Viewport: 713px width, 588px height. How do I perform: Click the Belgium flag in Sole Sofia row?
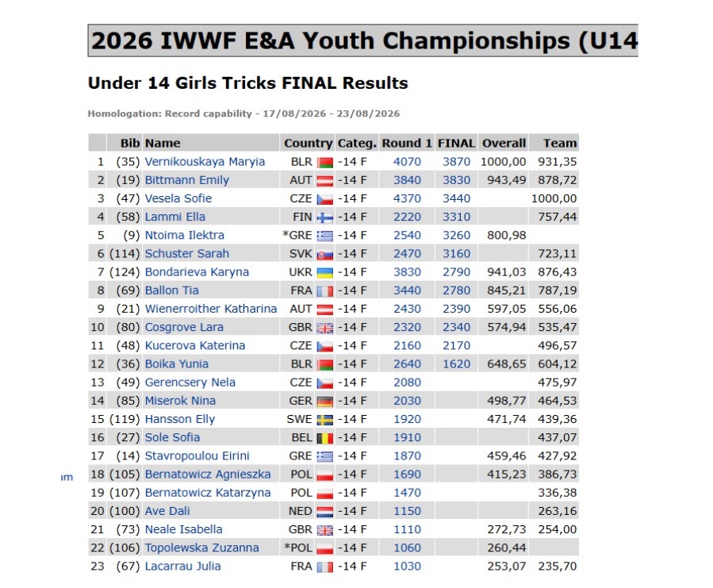click(324, 438)
